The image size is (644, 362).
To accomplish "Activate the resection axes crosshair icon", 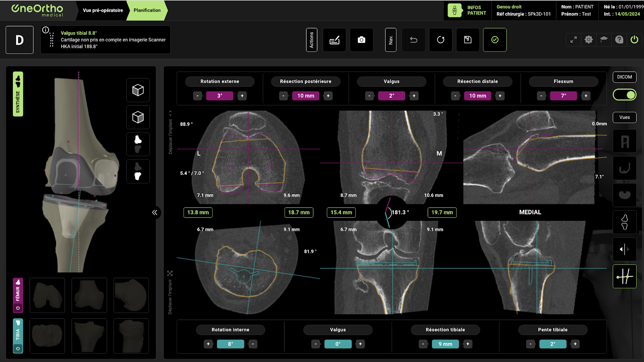I will (624, 276).
